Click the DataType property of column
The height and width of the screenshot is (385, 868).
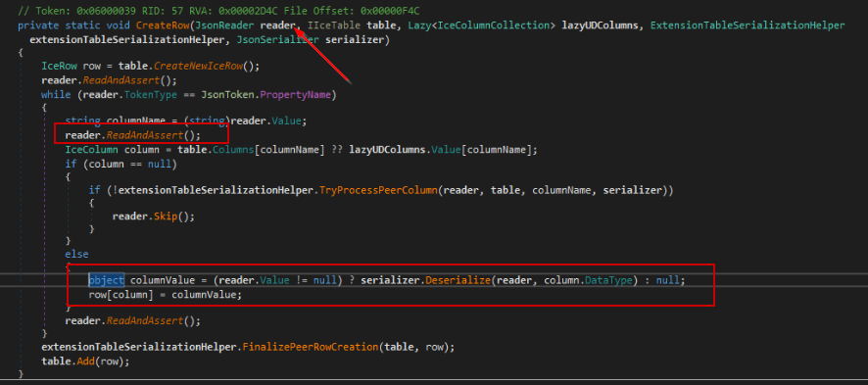608,280
